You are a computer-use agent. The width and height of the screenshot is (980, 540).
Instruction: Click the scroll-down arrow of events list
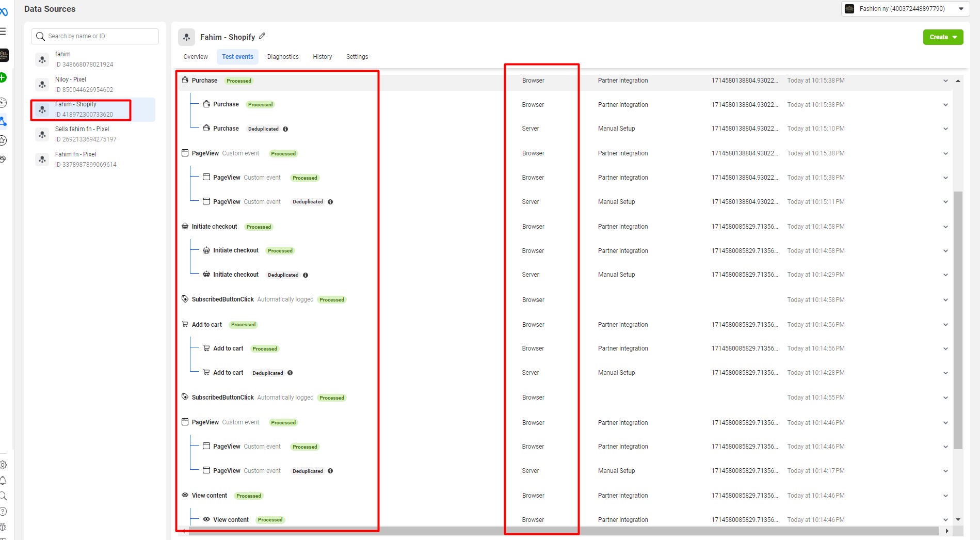[958, 520]
